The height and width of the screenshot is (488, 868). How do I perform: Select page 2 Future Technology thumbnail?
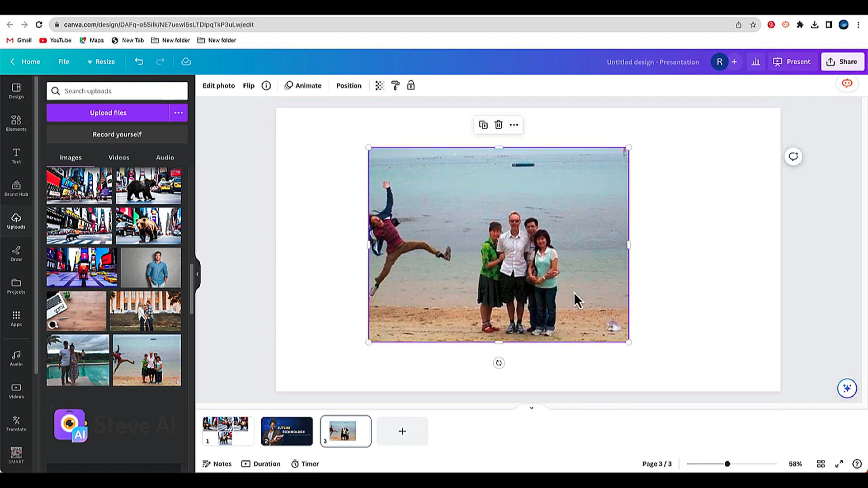pyautogui.click(x=287, y=431)
